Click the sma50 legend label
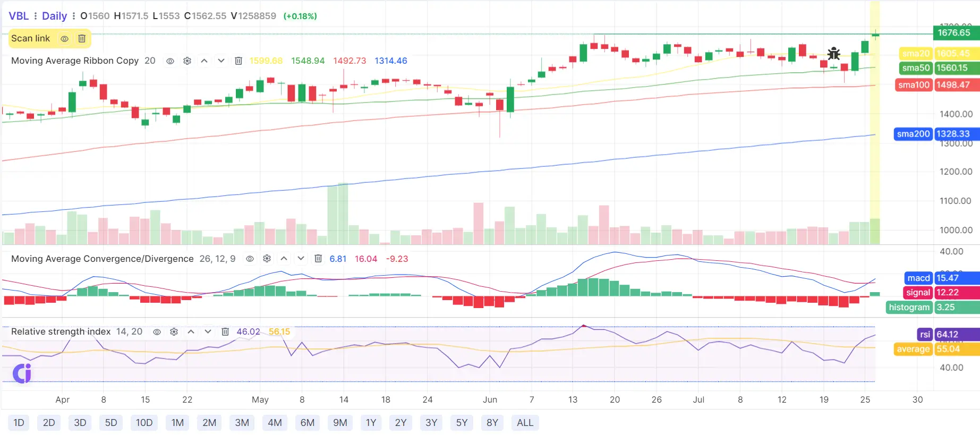Image resolution: width=980 pixels, height=435 pixels. (916, 68)
